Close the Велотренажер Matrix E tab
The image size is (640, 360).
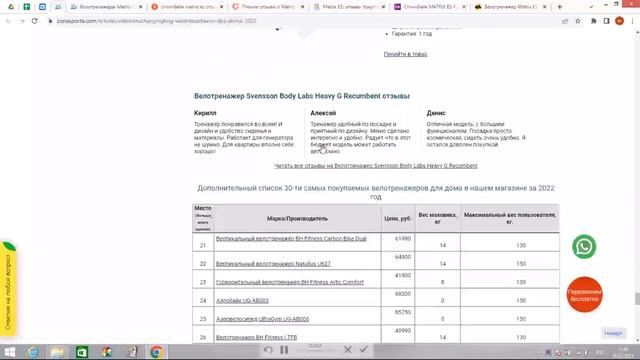click(x=544, y=7)
